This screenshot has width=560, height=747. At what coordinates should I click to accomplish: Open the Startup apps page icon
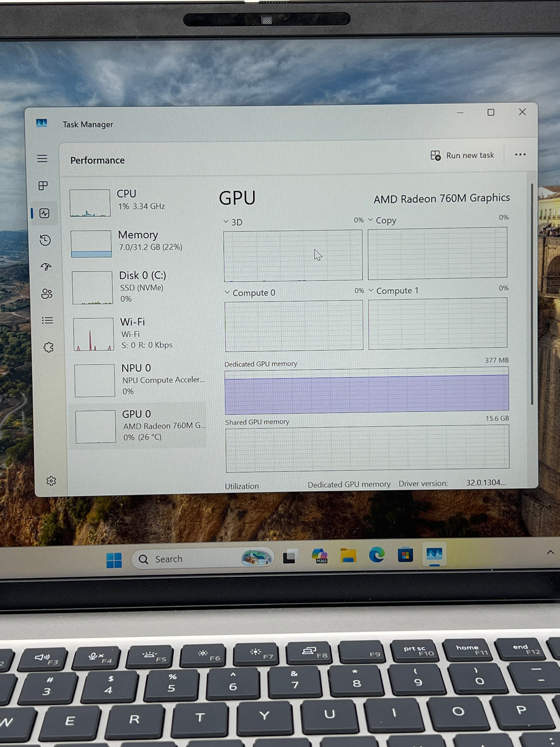click(46, 267)
